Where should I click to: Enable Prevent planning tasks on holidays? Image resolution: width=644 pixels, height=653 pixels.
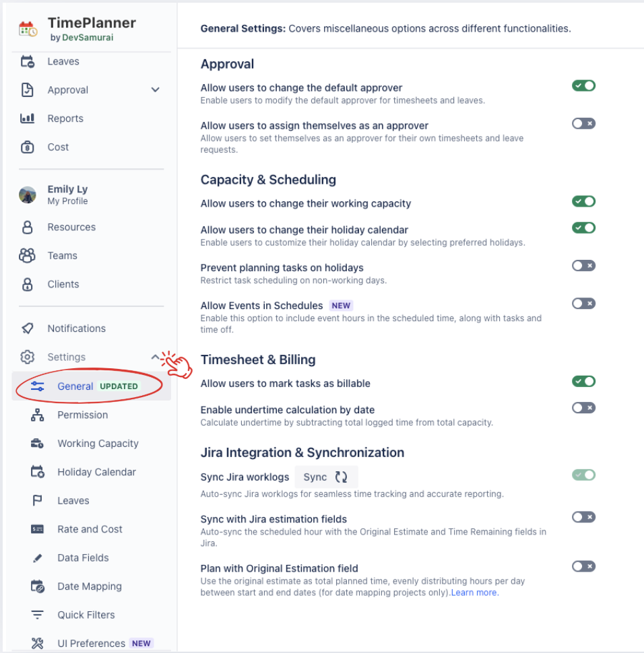point(583,266)
